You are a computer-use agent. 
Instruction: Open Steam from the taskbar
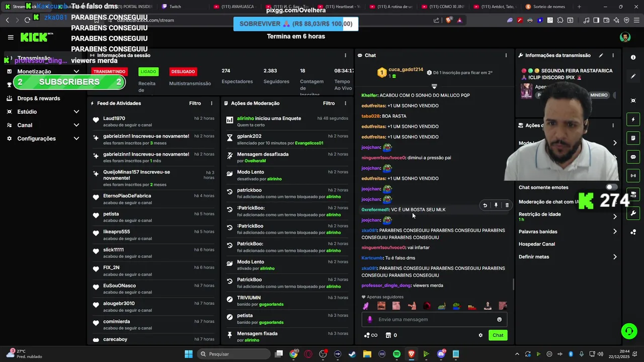pyautogui.click(x=352, y=354)
